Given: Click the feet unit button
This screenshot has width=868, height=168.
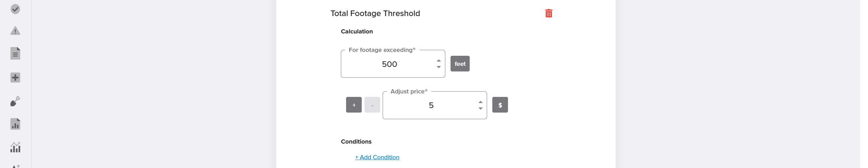Looking at the screenshot, I should pyautogui.click(x=460, y=64).
